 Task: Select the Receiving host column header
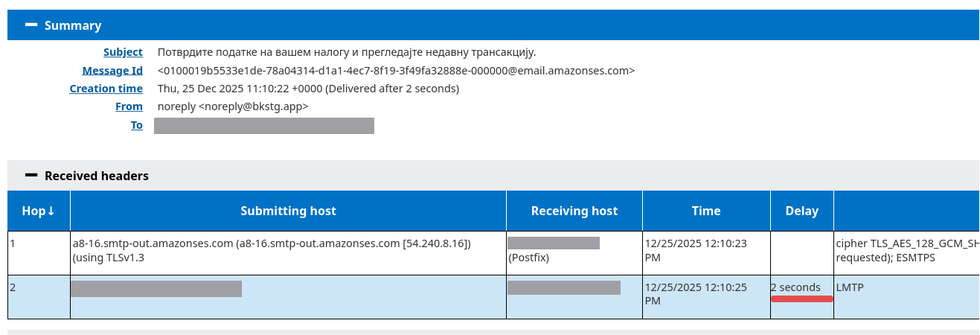point(574,211)
